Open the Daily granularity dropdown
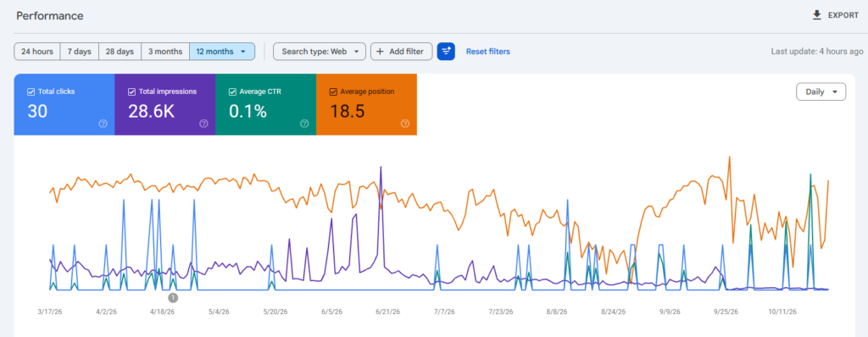This screenshot has height=337, width=868. 821,91
